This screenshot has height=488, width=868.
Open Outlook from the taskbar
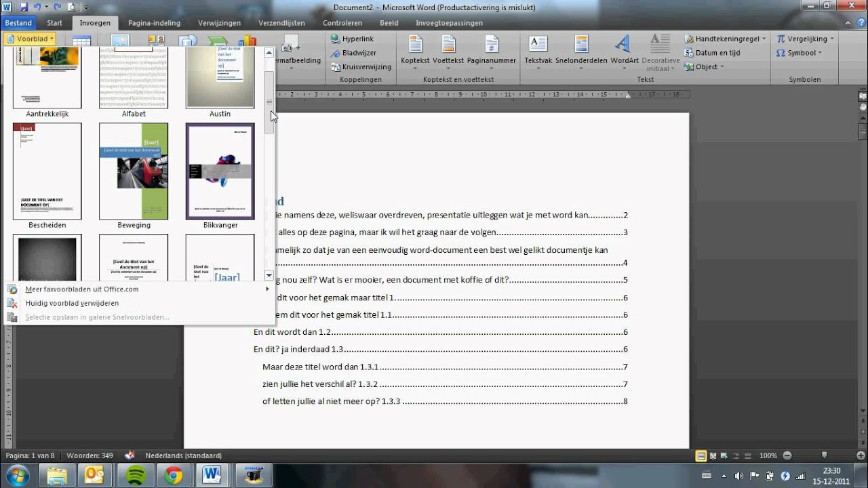pyautogui.click(x=94, y=476)
